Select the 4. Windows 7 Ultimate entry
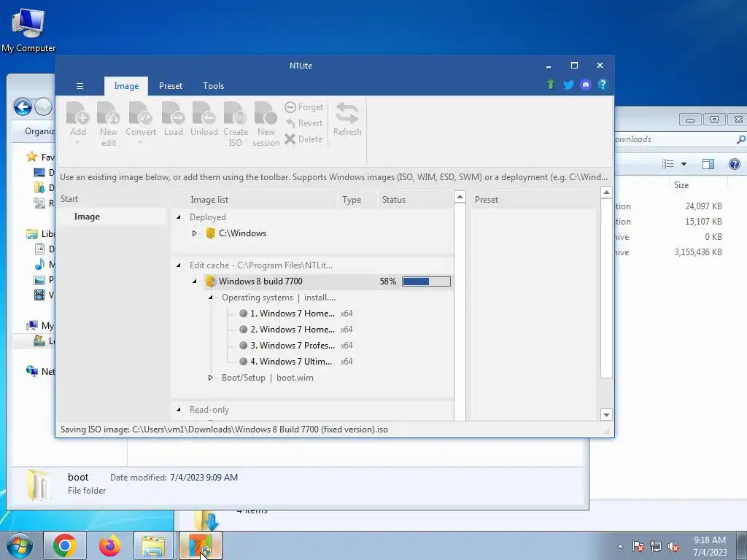The height and width of the screenshot is (560, 747). click(290, 362)
